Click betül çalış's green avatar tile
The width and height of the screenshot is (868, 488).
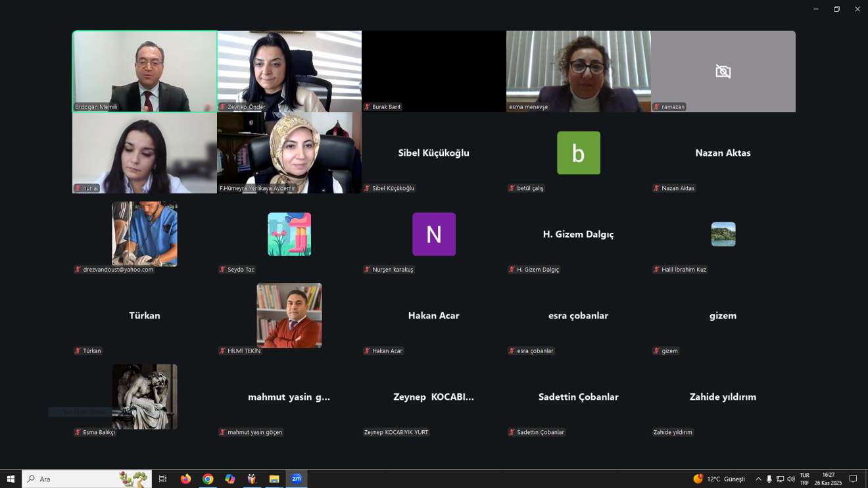tap(578, 153)
